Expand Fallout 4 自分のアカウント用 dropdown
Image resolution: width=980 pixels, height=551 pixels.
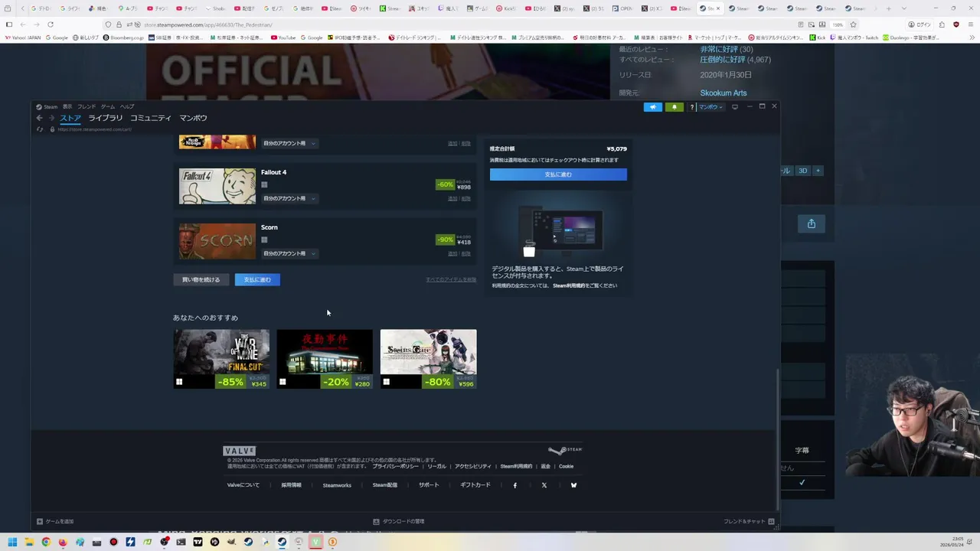(289, 199)
